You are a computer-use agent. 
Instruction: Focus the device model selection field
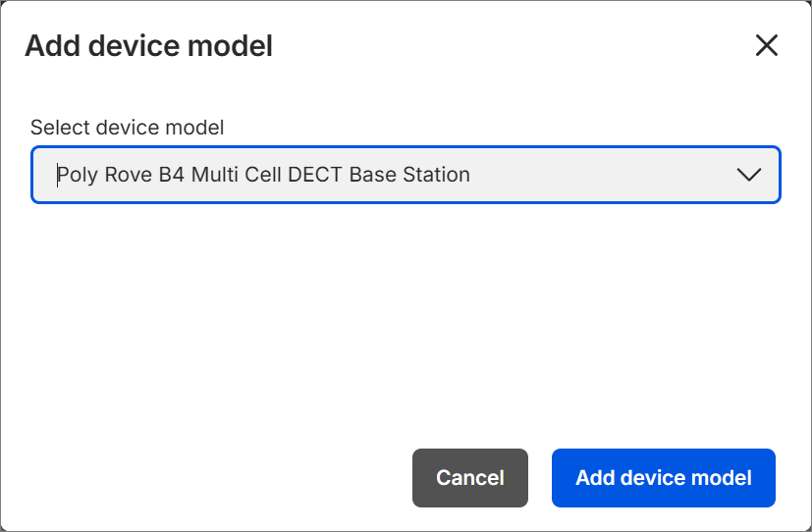tap(406, 175)
